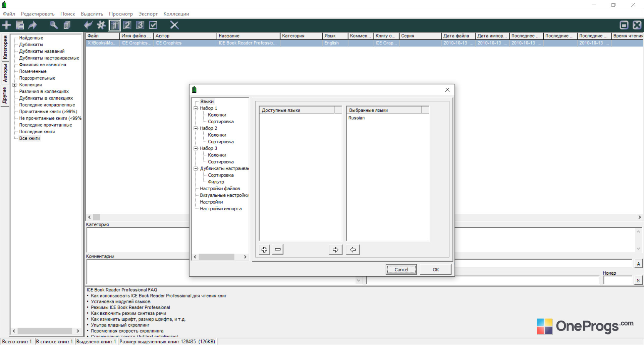Image resolution: width=644 pixels, height=345 pixels.
Task: Click the window mode icon at toolbar right
Action: click(624, 25)
